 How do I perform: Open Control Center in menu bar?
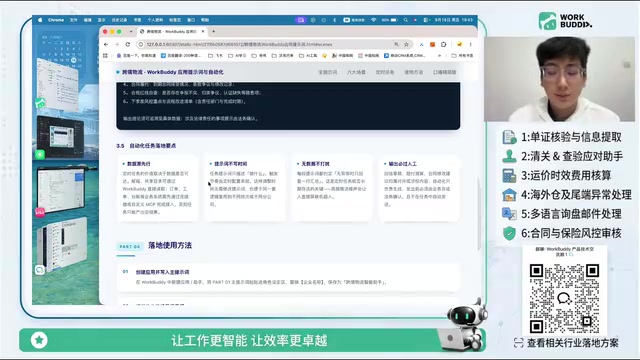(x=426, y=20)
